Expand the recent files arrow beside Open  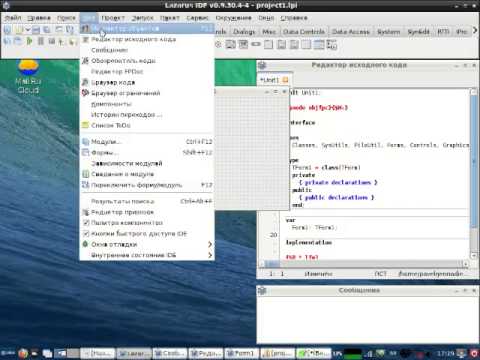pos(28,30)
